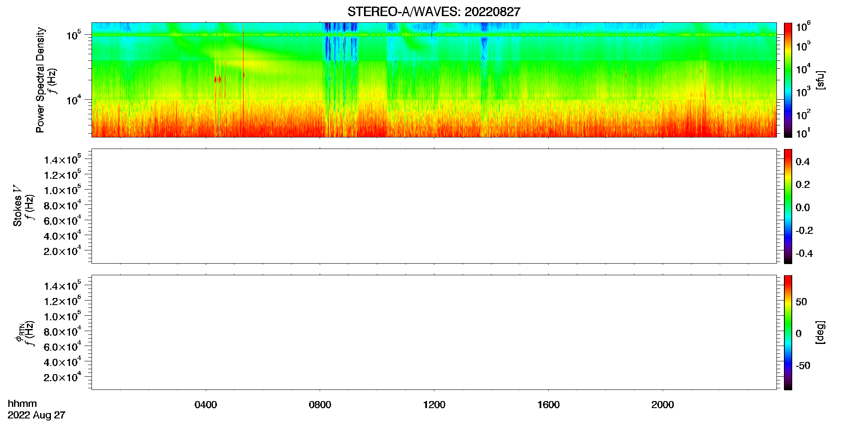Select the 1200 time axis label

[x=434, y=405]
